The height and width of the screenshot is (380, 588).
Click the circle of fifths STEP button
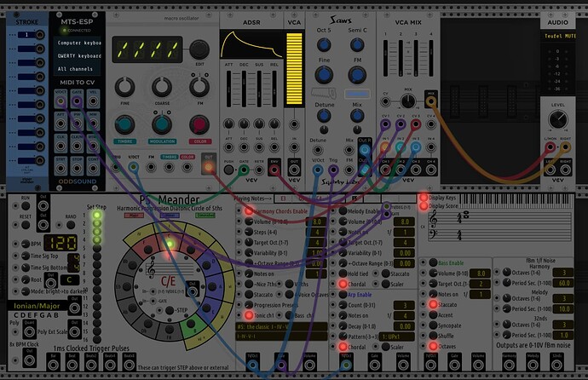pos(170,310)
